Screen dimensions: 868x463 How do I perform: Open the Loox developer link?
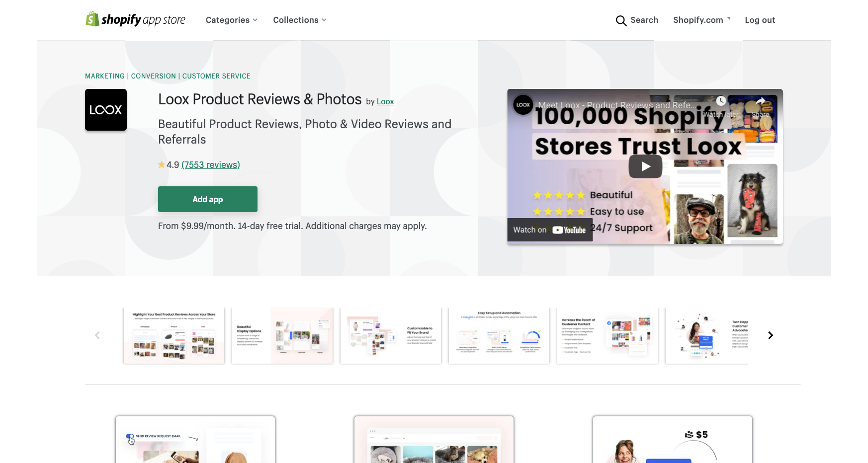point(385,101)
